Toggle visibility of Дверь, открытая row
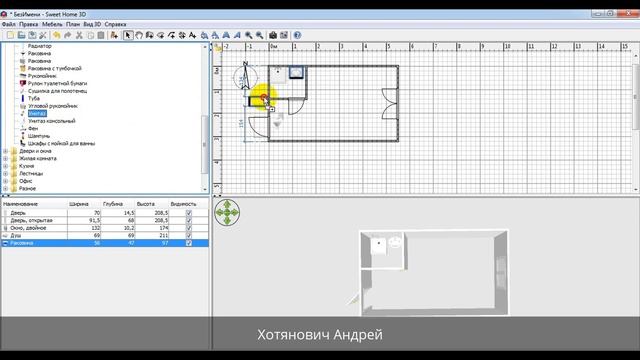Screen dimensions: 640x360 (189, 220)
